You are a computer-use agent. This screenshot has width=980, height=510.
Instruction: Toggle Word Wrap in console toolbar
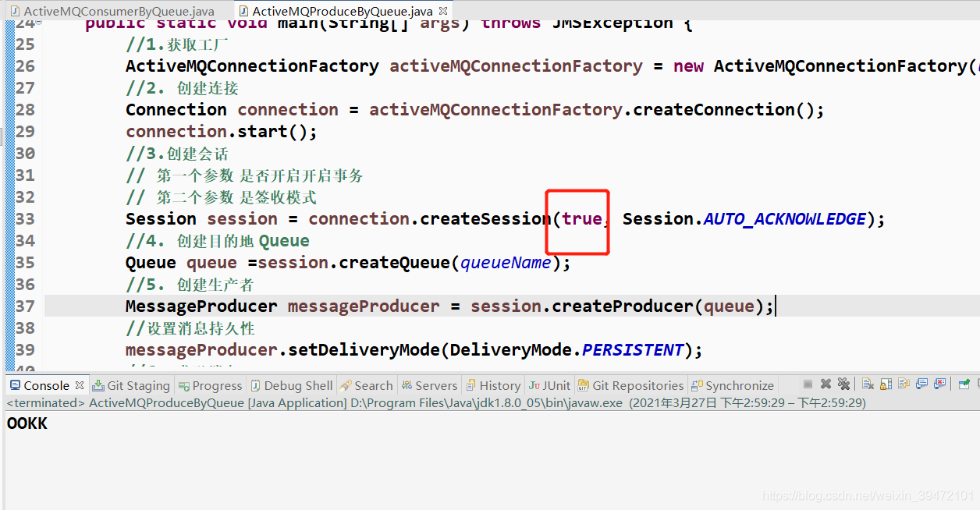(904, 384)
